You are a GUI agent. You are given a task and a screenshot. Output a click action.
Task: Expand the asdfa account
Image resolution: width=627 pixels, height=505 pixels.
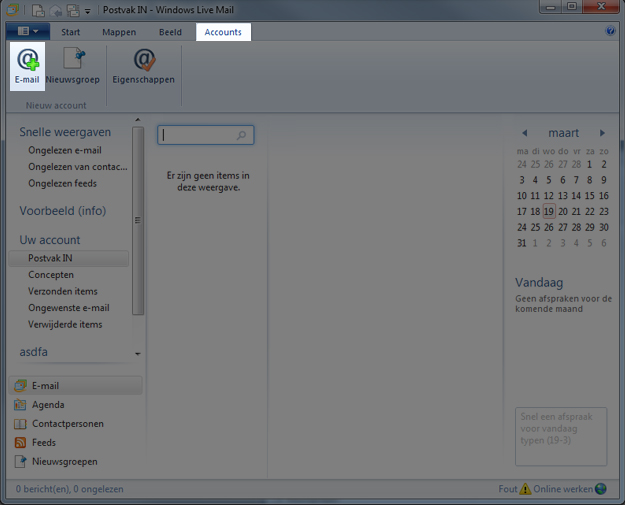click(x=34, y=352)
